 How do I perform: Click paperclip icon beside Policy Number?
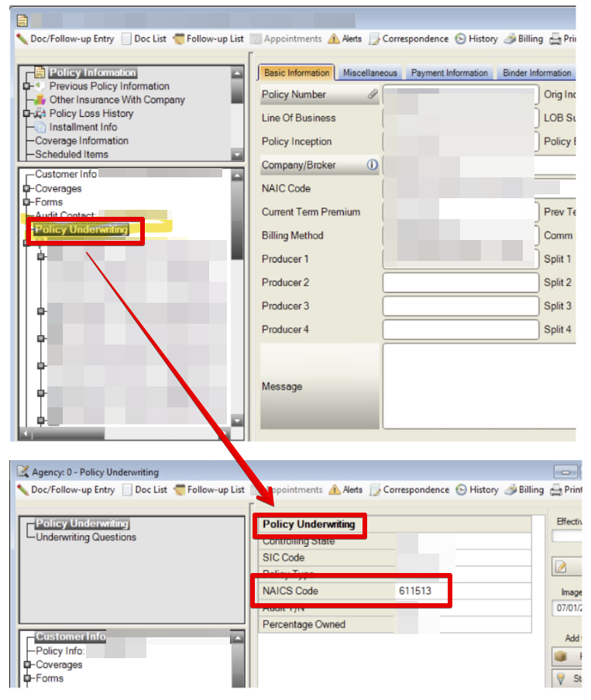[373, 94]
